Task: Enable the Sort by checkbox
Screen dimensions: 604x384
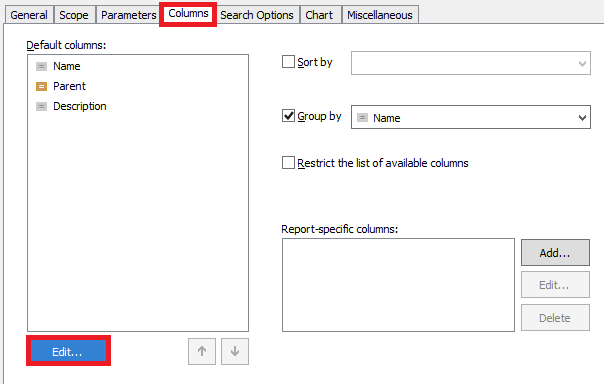Action: point(288,62)
